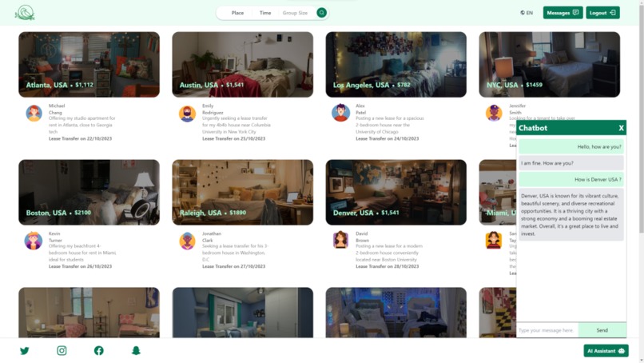
Task: Click the chatbot's Denver description reply
Action: [571, 214]
